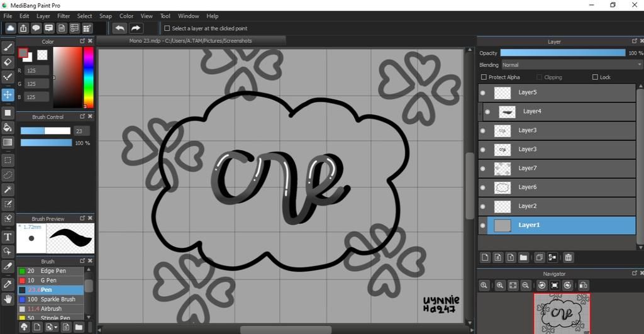644x334 pixels.
Task: Toggle the Protect Alpha checkbox
Action: 484,77
